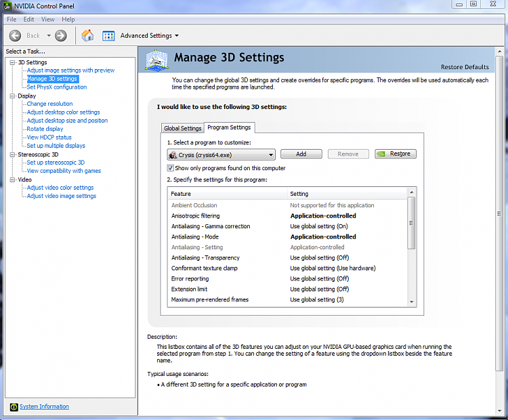Toggle Show only programs found on this computer
Screen dimensions: 508x420
point(170,168)
